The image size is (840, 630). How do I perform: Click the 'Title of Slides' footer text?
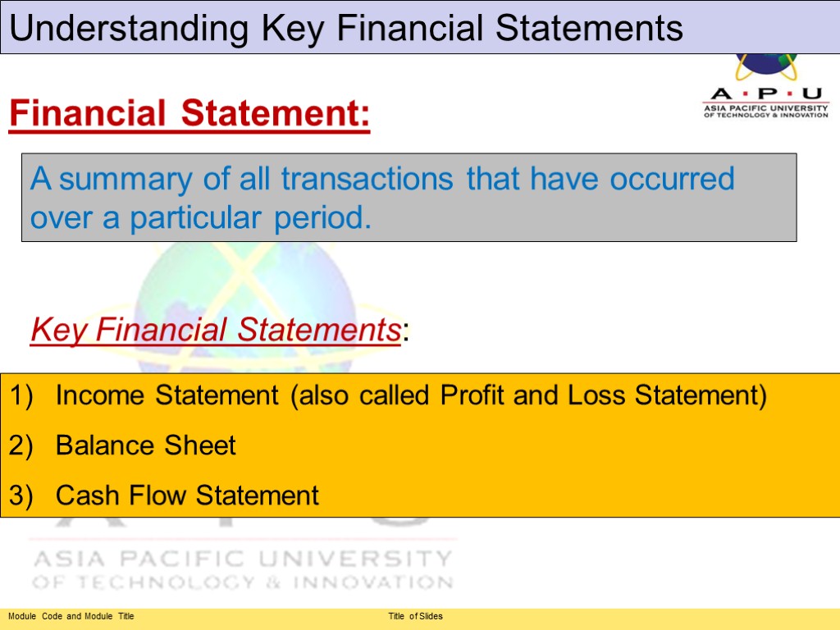(x=415, y=616)
